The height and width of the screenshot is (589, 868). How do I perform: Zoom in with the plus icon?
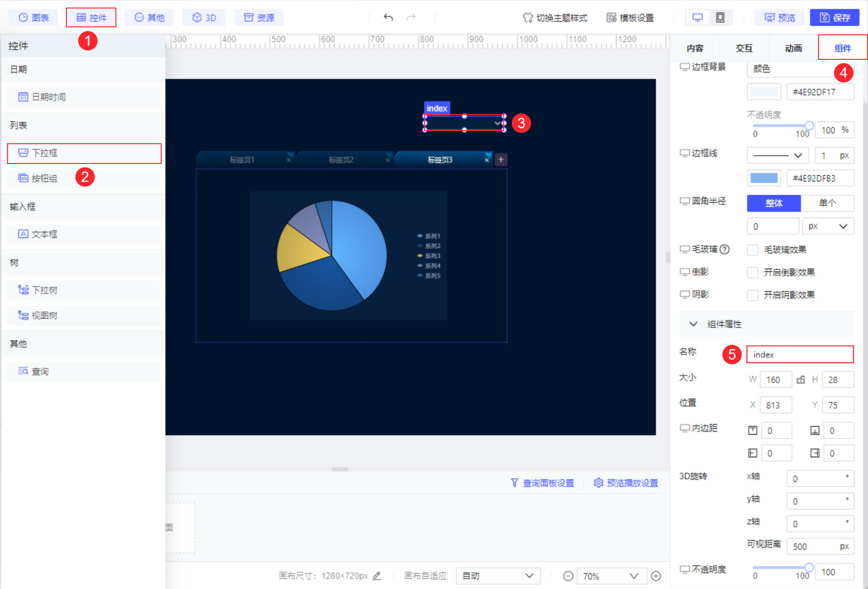coord(656,576)
